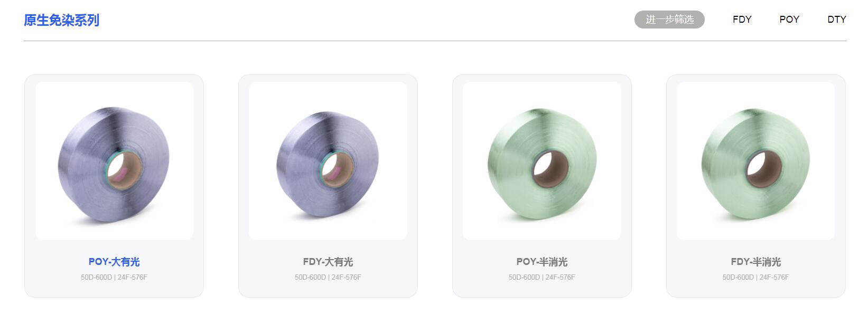
Task: Select the DTY filter tab
Action: tap(837, 20)
